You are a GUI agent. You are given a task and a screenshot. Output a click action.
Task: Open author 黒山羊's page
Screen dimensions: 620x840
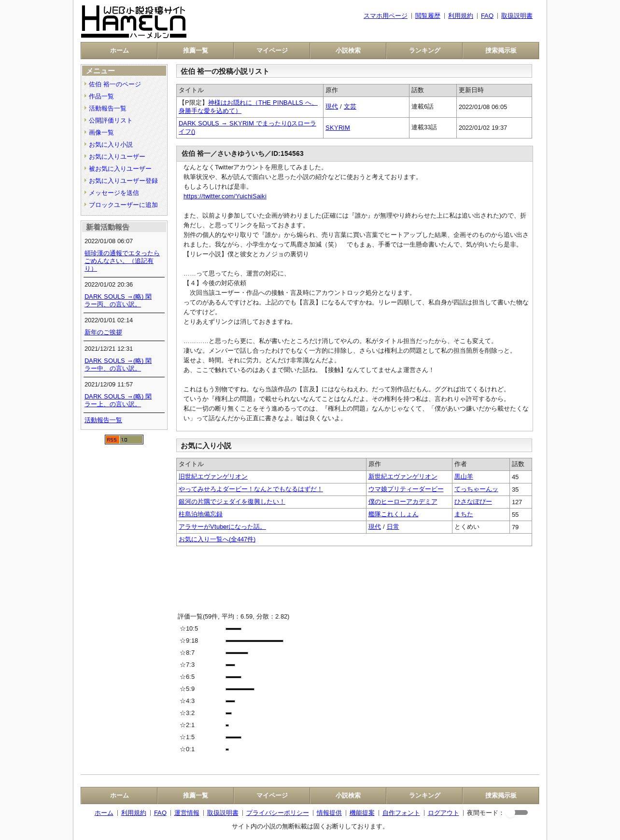[464, 477]
